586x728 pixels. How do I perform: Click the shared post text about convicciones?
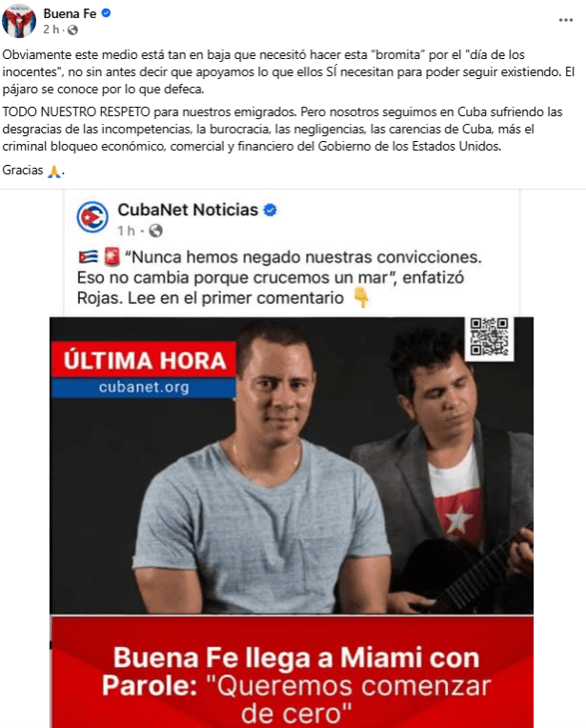(279, 277)
